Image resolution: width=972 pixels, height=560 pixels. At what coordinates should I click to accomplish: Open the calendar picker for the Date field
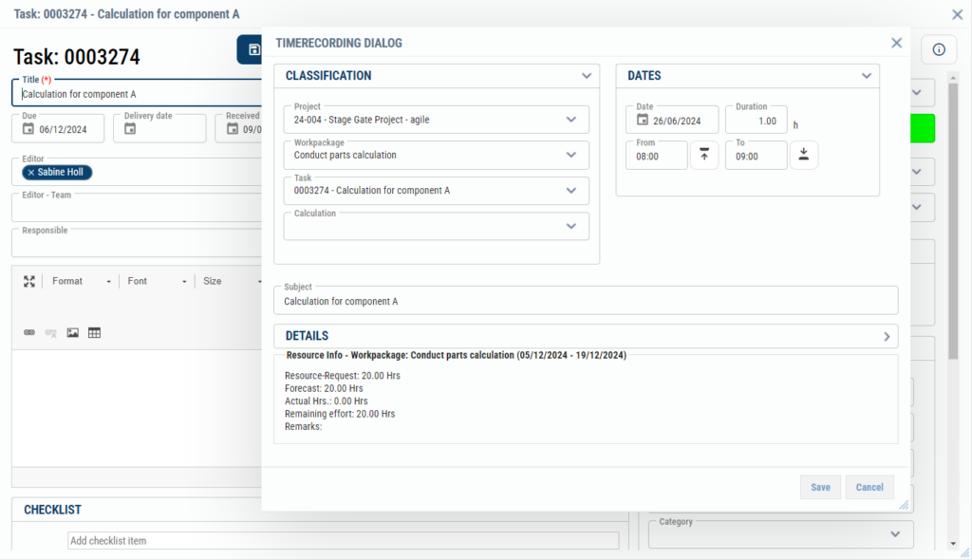coord(642,119)
